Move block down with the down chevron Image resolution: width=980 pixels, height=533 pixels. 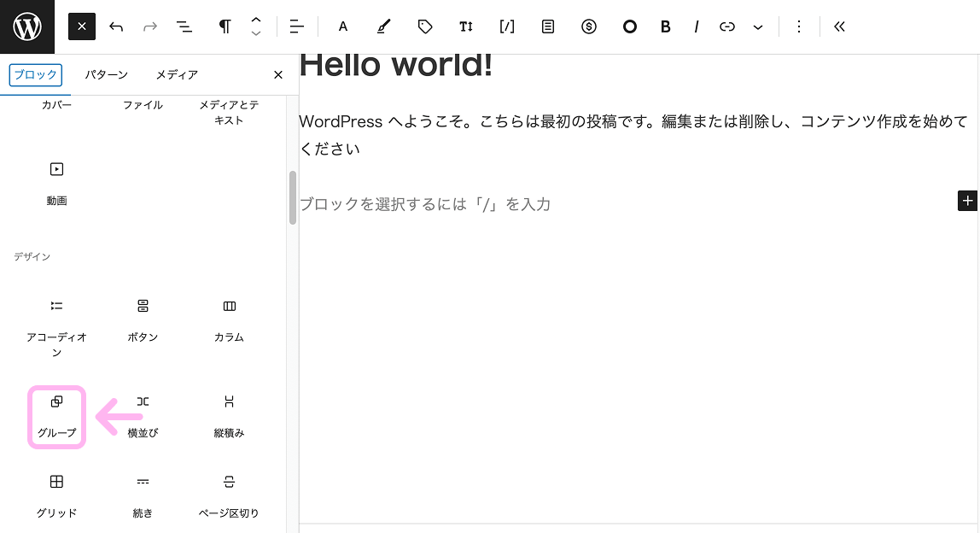point(255,33)
